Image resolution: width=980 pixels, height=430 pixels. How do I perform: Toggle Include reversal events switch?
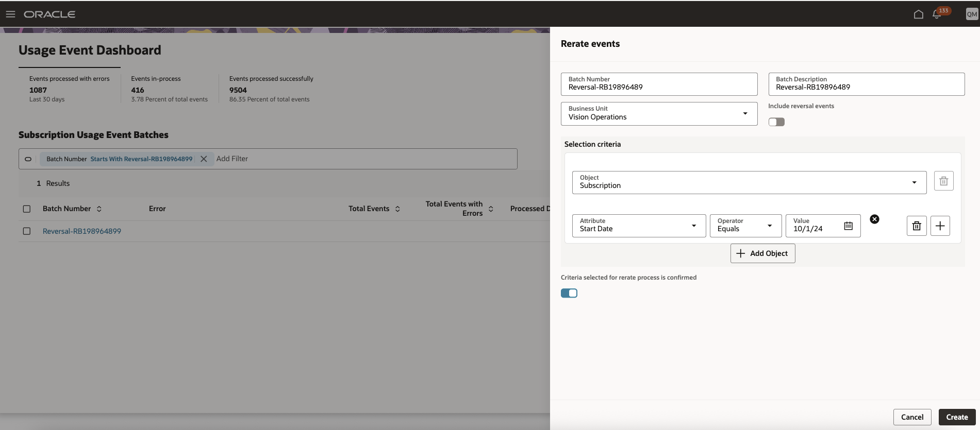[x=776, y=122]
